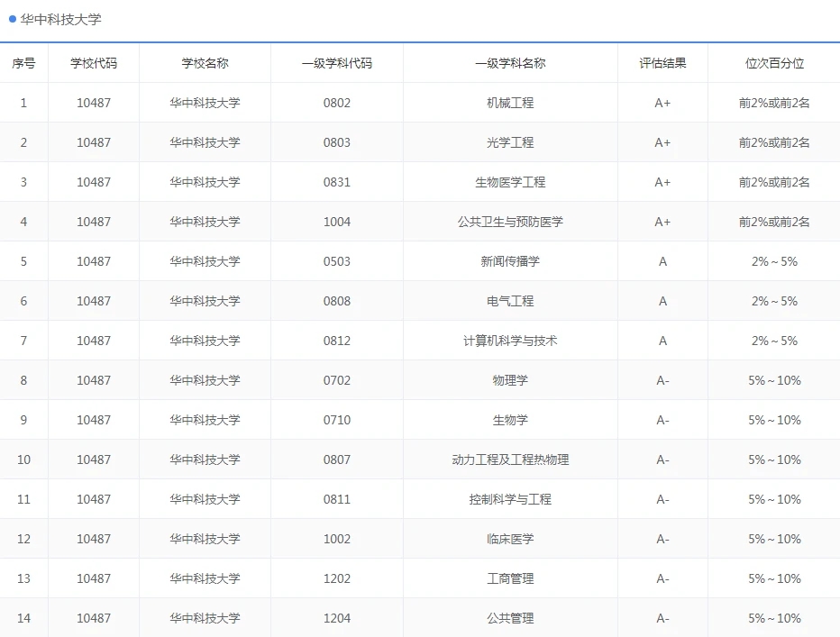Click subject code 1204

pyautogui.click(x=337, y=618)
